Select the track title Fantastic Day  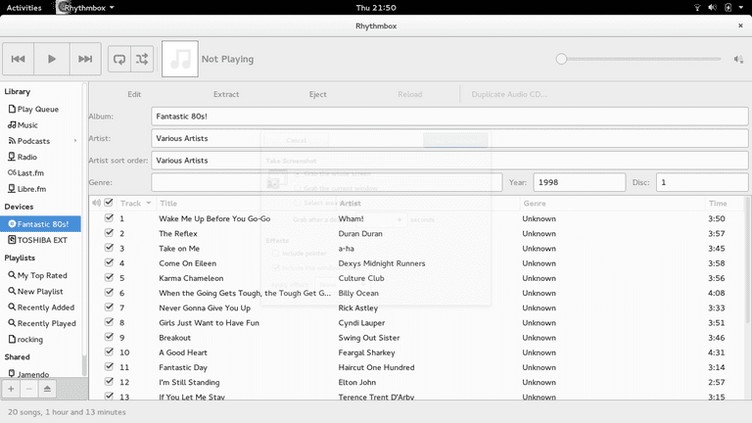pos(183,367)
